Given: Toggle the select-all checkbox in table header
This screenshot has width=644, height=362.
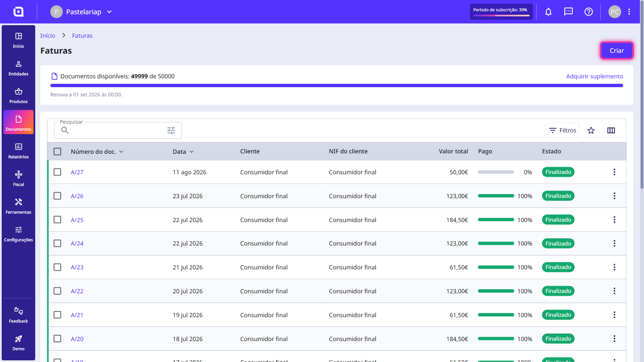Looking at the screenshot, I should 57,151.
